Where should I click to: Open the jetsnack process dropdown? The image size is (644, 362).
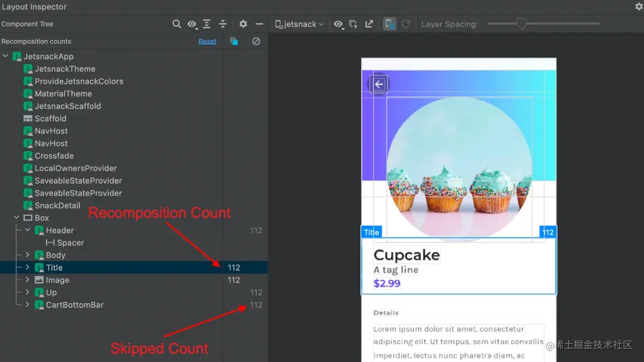[x=299, y=24]
